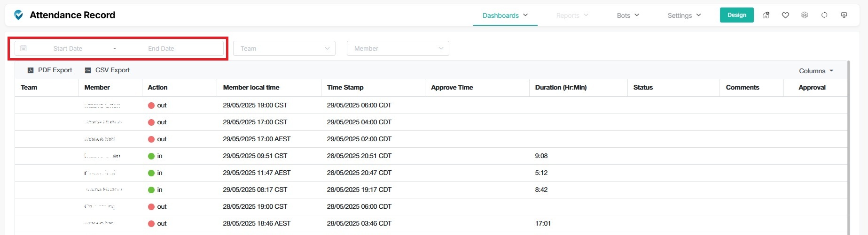Open the Columns dropdown

click(x=816, y=71)
